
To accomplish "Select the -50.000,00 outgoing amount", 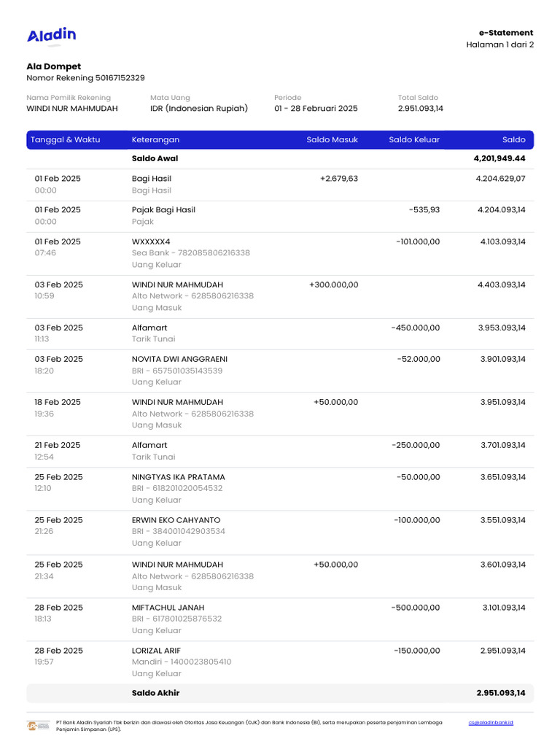I will click(418, 477).
